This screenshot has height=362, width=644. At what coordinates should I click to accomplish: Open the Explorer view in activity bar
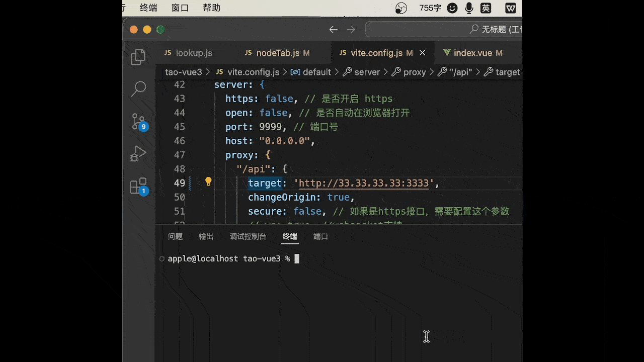pyautogui.click(x=138, y=57)
